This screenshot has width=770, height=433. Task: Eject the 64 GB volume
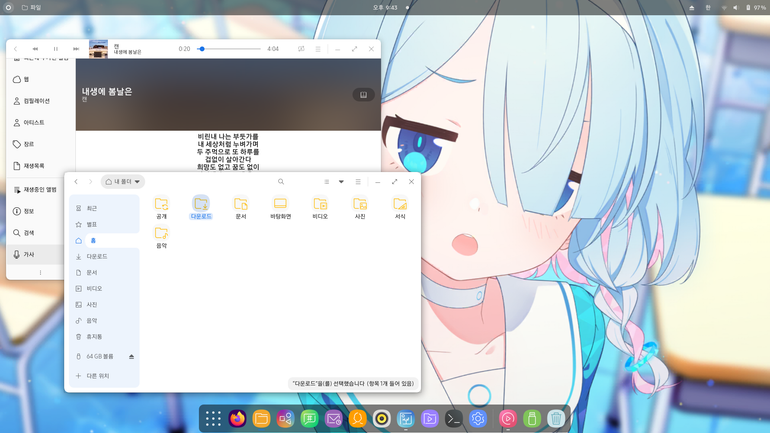pyautogui.click(x=132, y=357)
